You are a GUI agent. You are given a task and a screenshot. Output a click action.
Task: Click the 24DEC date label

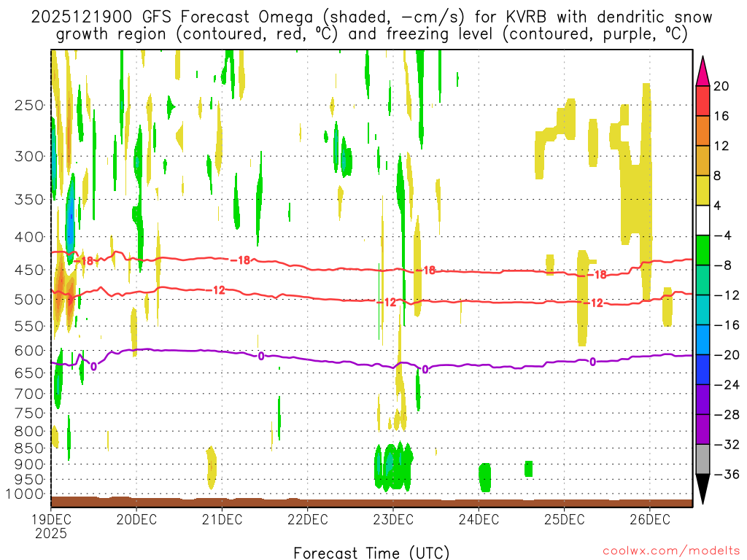(x=479, y=519)
